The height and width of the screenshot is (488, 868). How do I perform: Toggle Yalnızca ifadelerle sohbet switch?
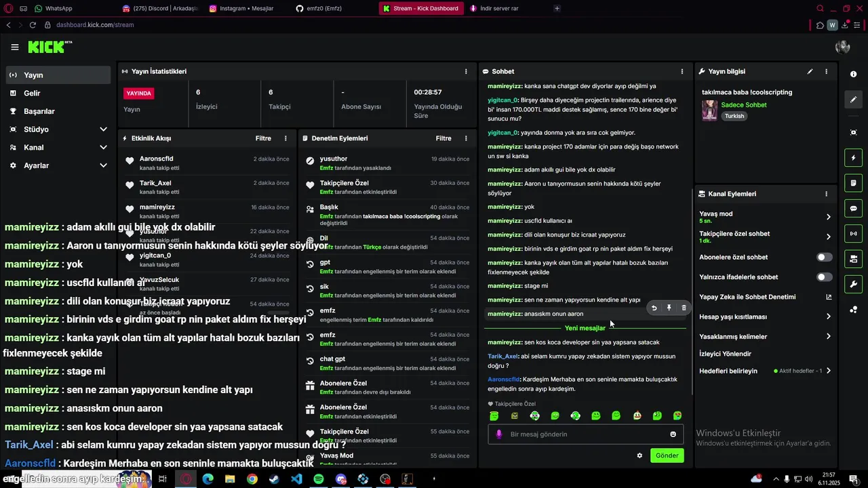824,277
